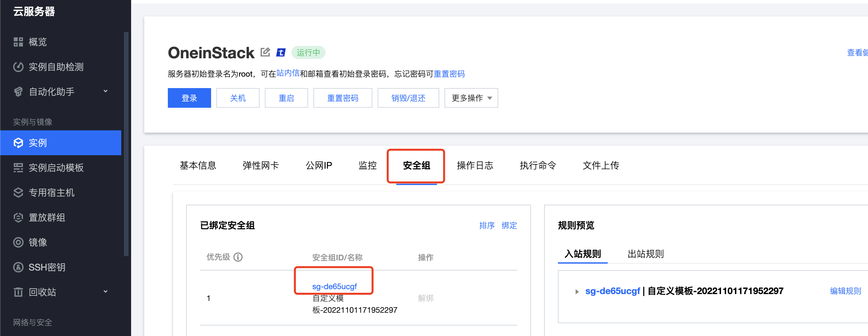Click the 实例自助检测 icon in sidebar

tap(18, 67)
